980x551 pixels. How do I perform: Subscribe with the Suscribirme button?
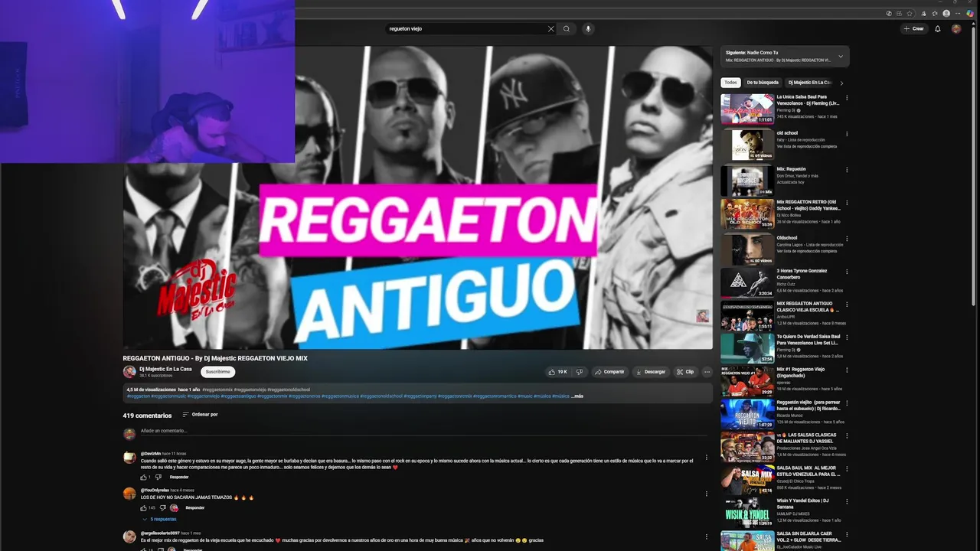click(x=217, y=372)
